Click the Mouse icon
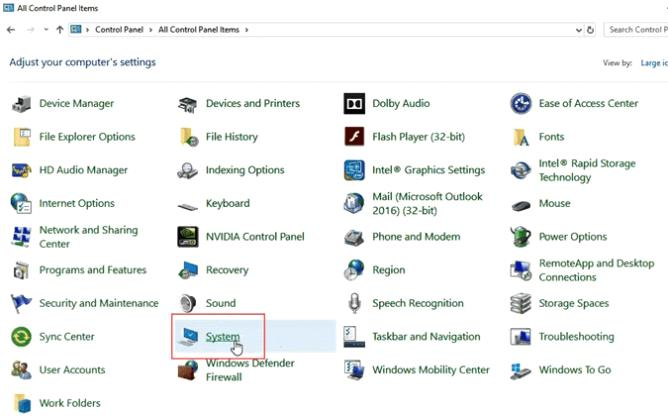Viewport: 668px width, 417px height. coord(521,206)
